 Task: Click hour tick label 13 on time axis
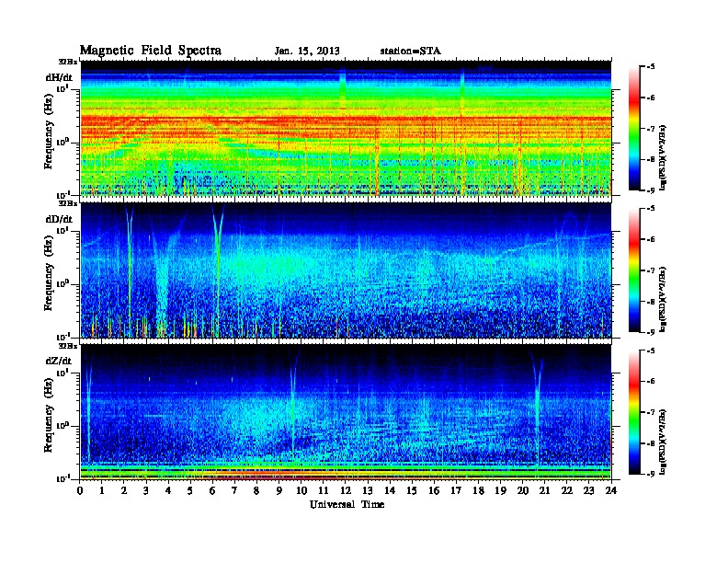pos(368,490)
